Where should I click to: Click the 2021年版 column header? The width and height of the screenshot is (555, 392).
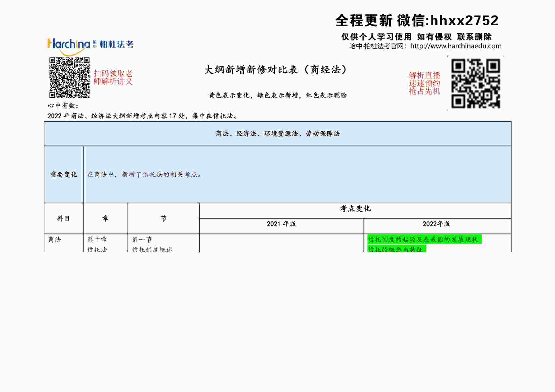coord(281,226)
